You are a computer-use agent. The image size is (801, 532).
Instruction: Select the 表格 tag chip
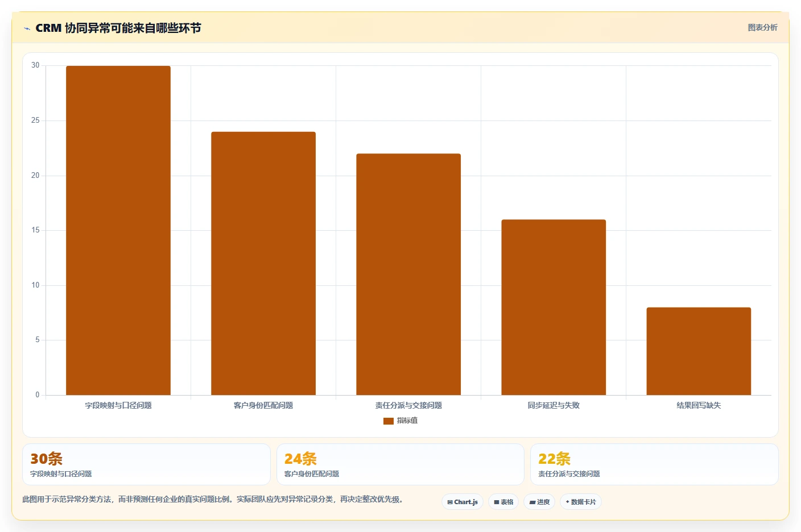click(503, 502)
